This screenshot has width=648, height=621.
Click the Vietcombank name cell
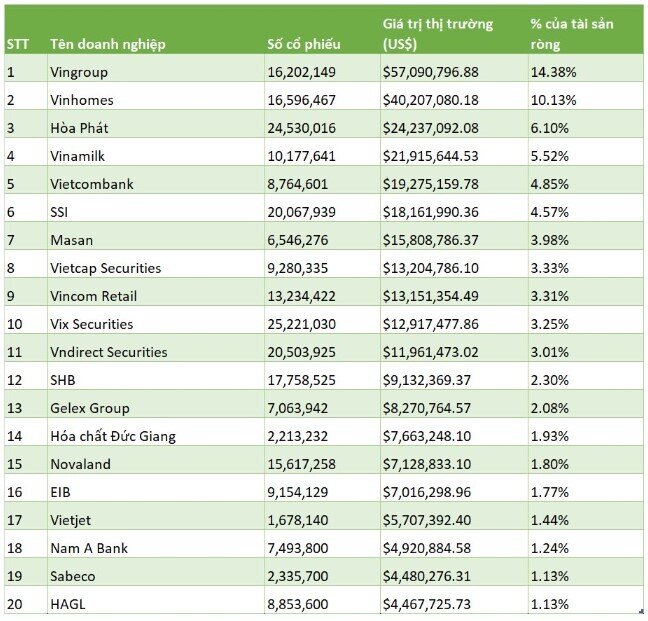click(156, 184)
